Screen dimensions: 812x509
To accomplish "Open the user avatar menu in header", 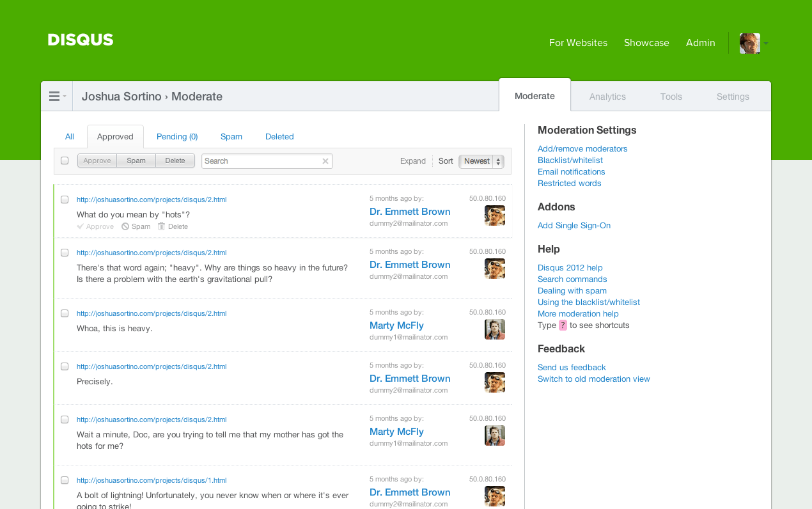I will [x=754, y=43].
